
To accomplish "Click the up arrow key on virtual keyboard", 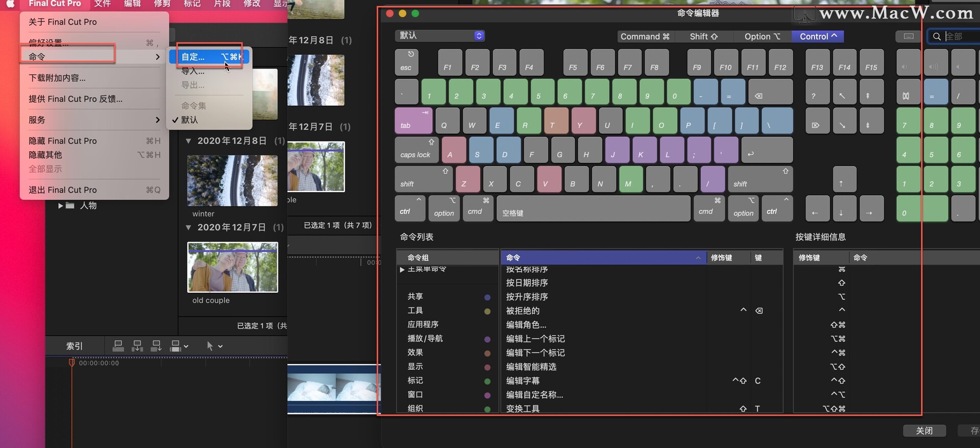I will point(845,179).
